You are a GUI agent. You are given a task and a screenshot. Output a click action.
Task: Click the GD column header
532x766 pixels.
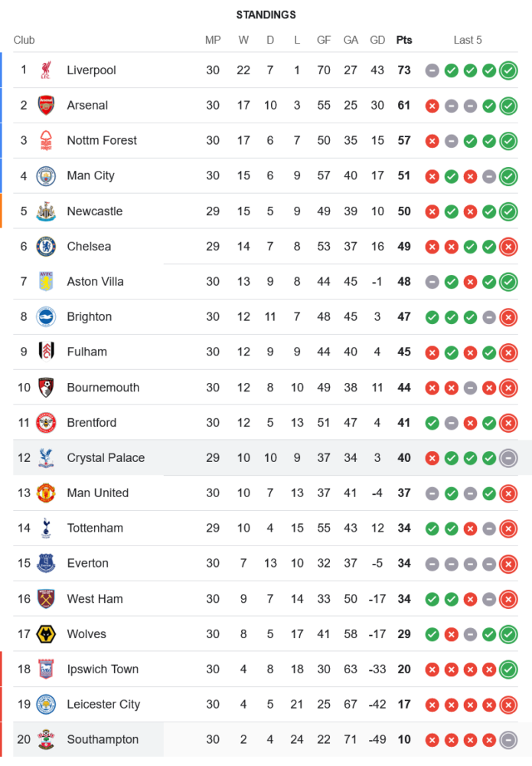pos(377,40)
